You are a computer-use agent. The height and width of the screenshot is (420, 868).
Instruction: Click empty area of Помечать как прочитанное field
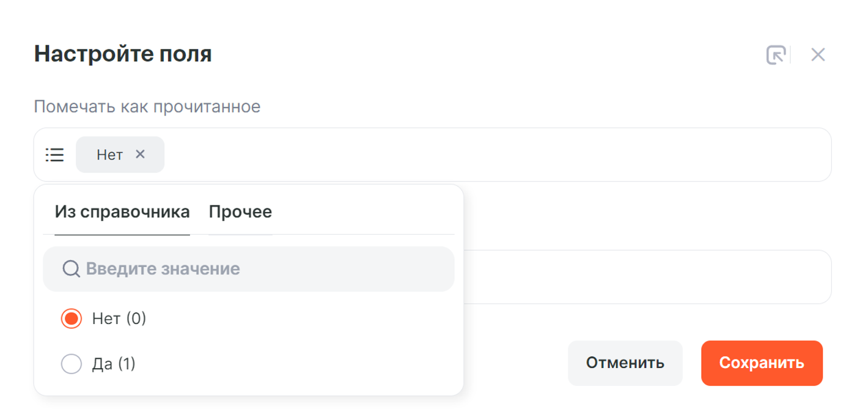489,155
